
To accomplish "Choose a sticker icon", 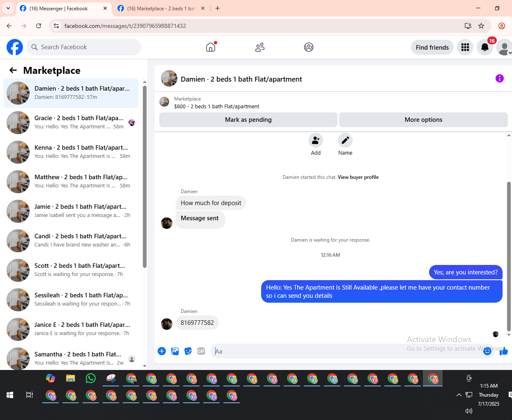I will coord(188,351).
